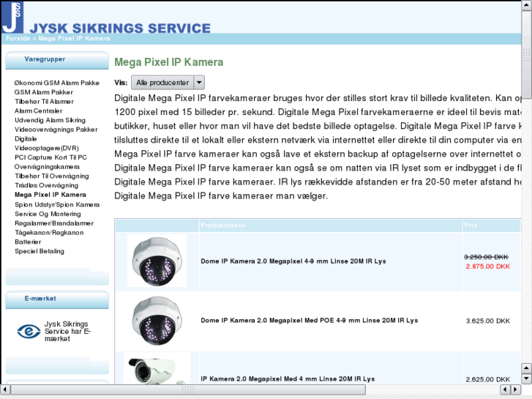Click the vertical scrollbar down arrow at bottom
This screenshot has width=532, height=399.
tap(527, 379)
